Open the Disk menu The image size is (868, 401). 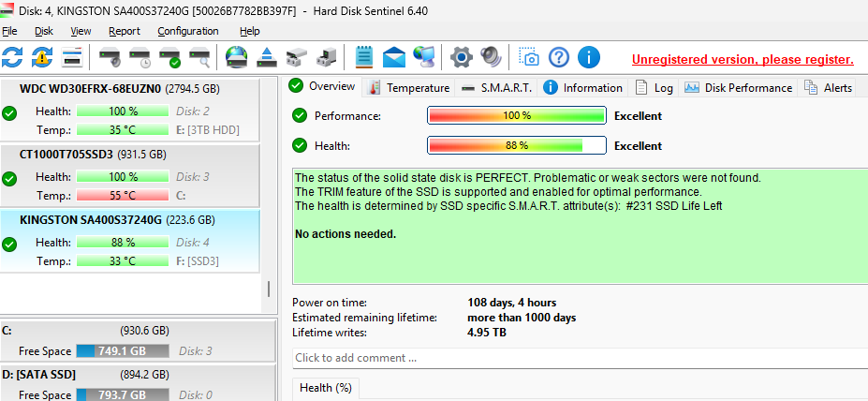[x=44, y=31]
